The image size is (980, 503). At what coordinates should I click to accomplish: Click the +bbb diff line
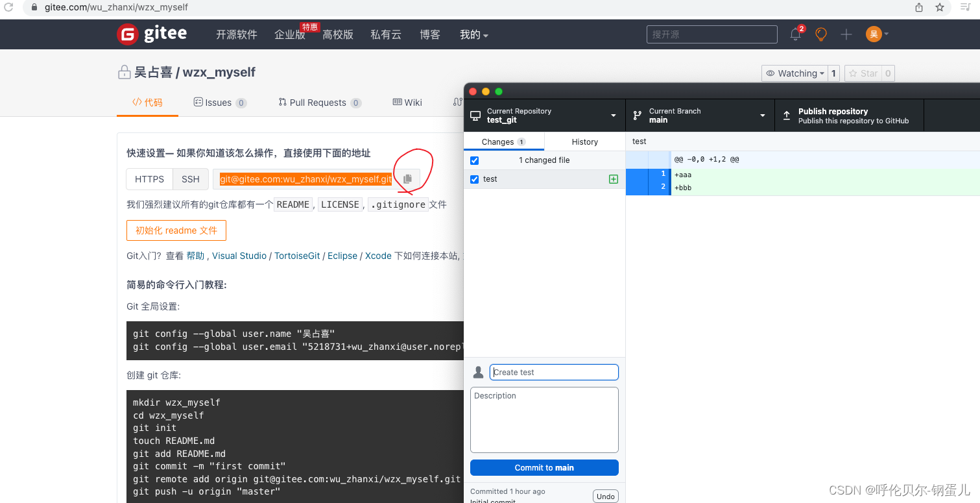pyautogui.click(x=803, y=188)
